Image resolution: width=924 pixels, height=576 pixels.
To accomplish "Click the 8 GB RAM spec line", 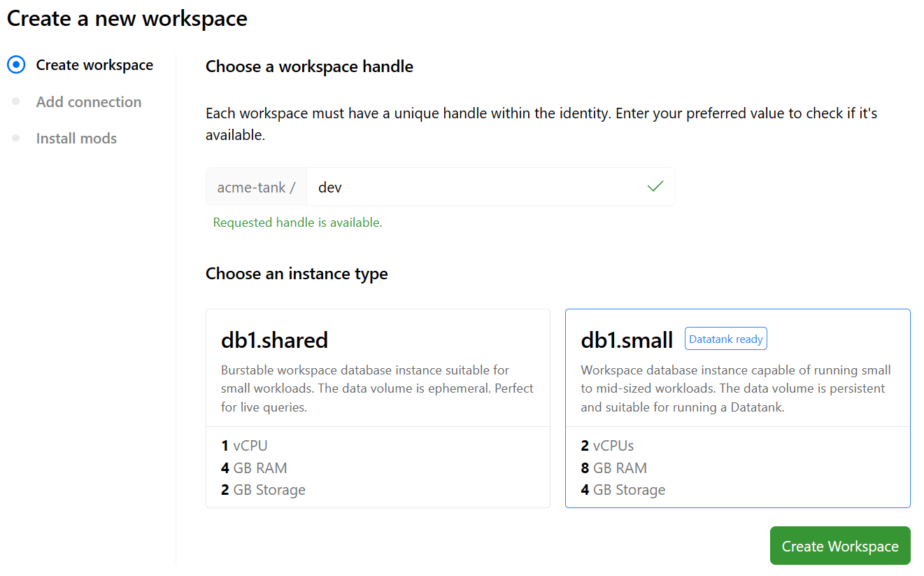I will pyautogui.click(x=613, y=468).
